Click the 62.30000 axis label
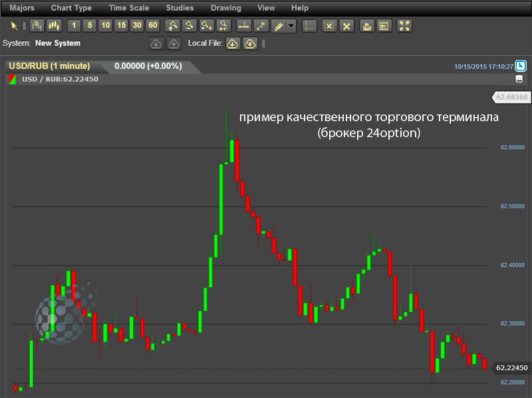 click(512, 323)
